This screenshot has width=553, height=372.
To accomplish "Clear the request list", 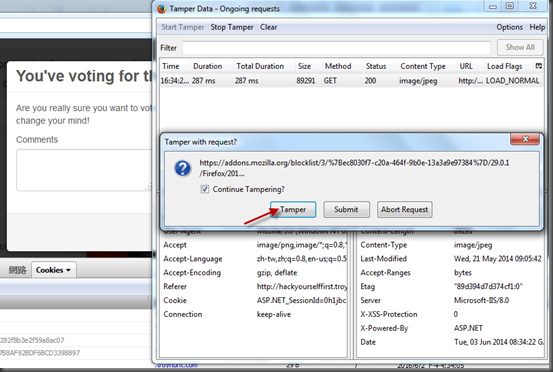I will tap(268, 27).
